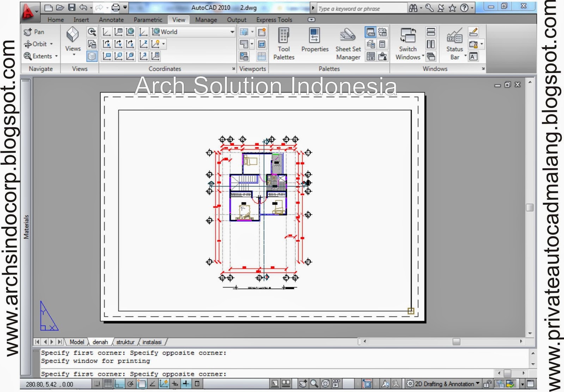Image resolution: width=564 pixels, height=392 pixels.
Task: Click the Tile Horizontally icon
Action: coord(431,32)
